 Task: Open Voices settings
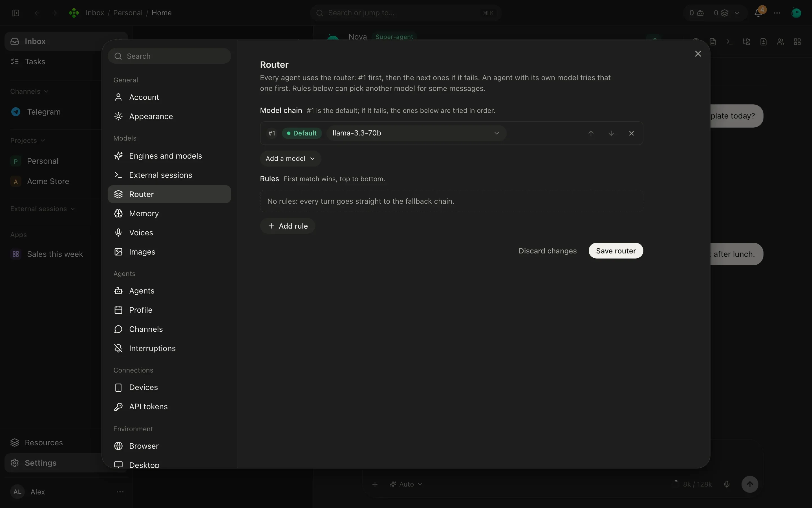tap(169, 233)
